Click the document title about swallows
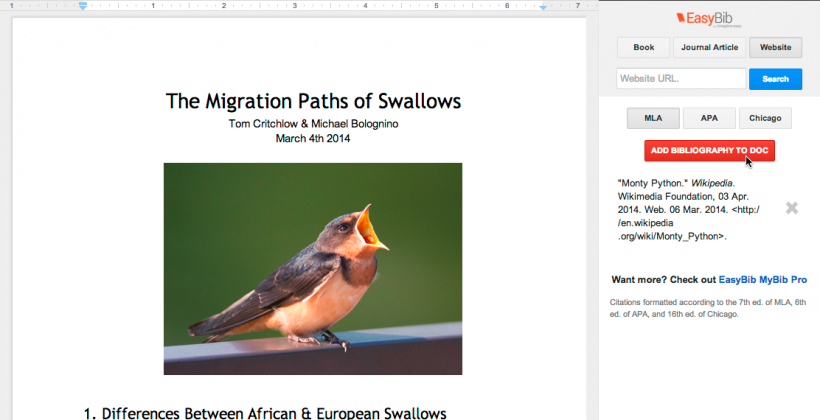The image size is (820, 420). click(x=313, y=101)
